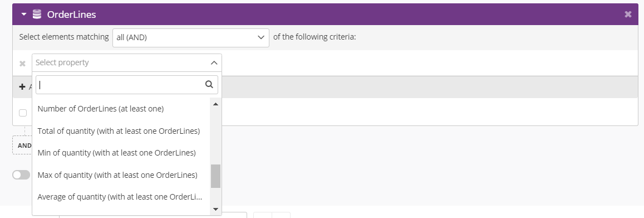
Task: Click the property list scrollbar thumb
Action: point(215,176)
